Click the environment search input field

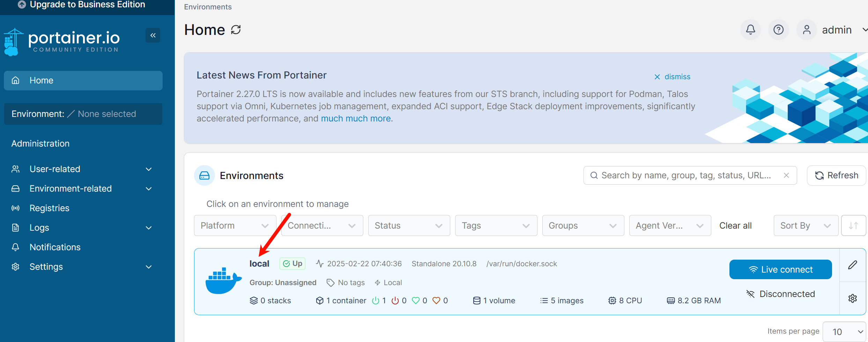point(686,176)
